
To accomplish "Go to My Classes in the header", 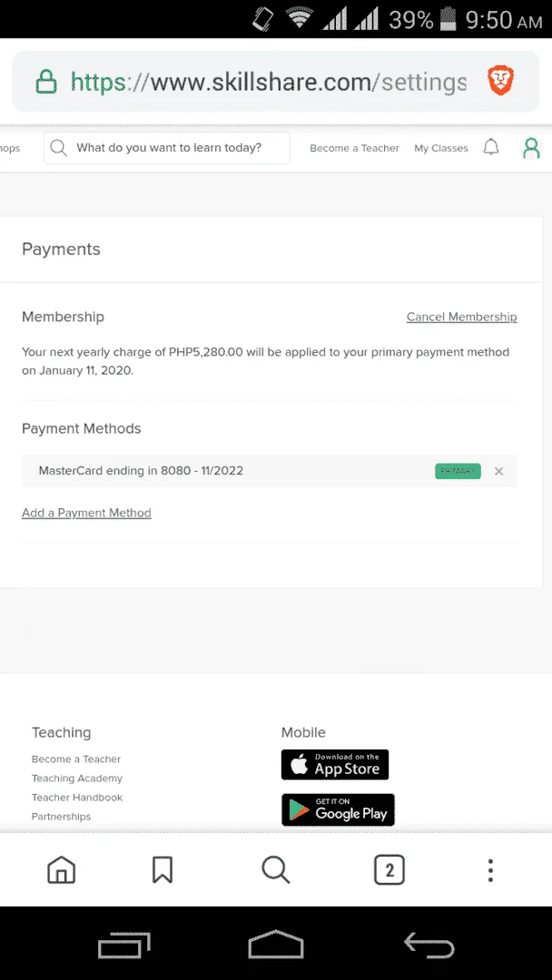I will [440, 148].
